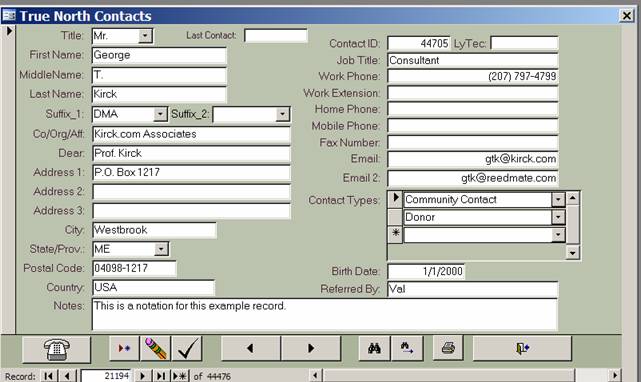Click new record asterisk navigation button

[x=180, y=376]
